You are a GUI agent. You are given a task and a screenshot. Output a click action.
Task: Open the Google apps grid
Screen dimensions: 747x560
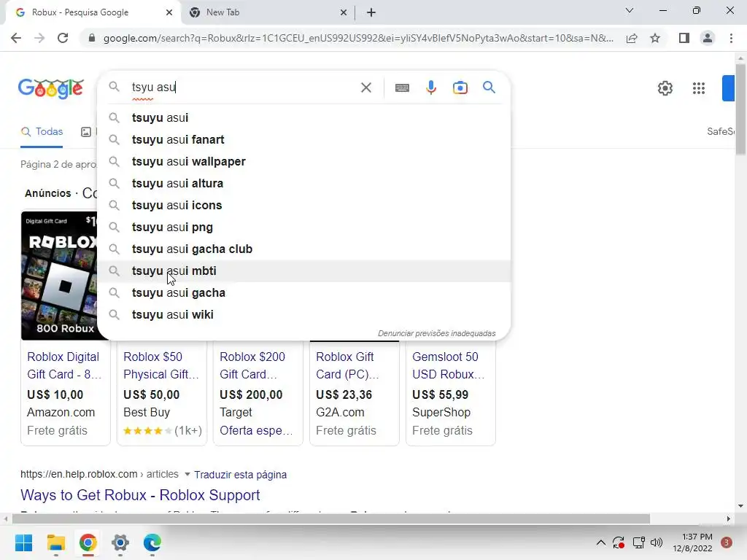698,88
